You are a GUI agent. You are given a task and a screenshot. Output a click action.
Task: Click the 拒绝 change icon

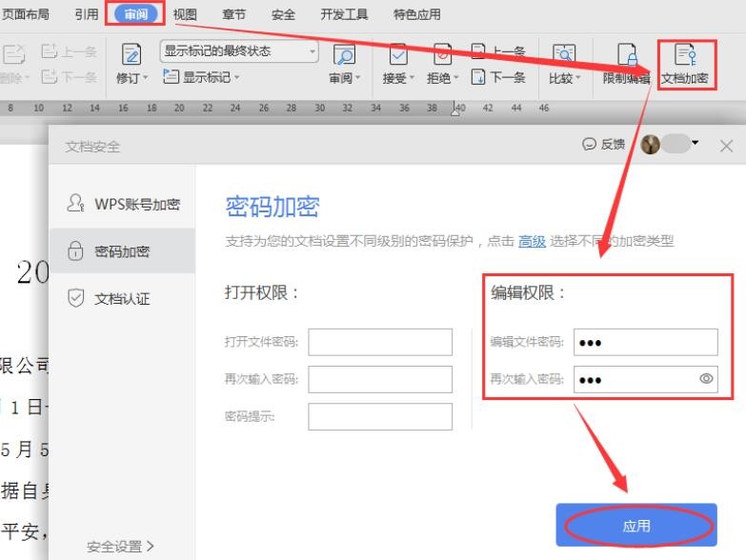click(442, 54)
